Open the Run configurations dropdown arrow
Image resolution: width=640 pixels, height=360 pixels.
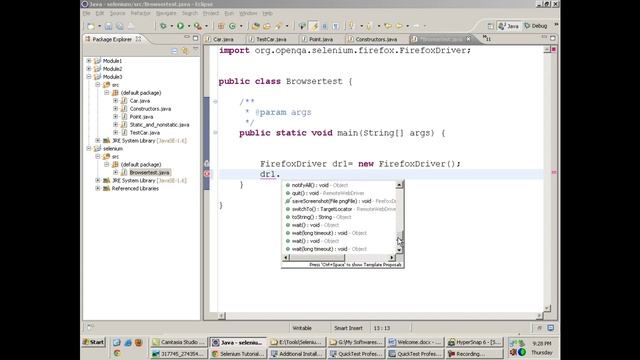click(189, 26)
